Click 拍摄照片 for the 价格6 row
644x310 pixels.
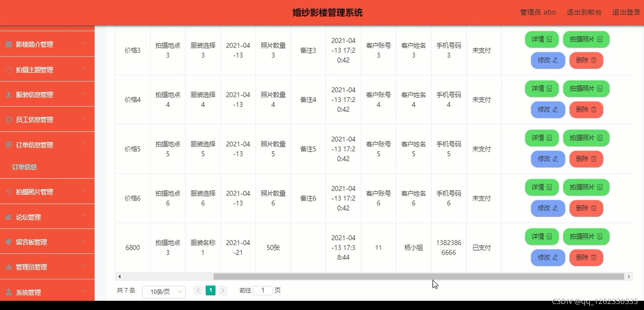pyautogui.click(x=586, y=187)
